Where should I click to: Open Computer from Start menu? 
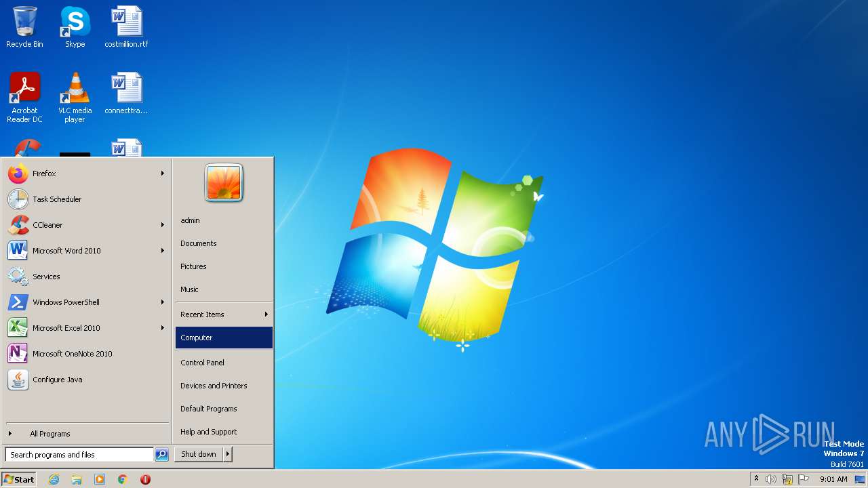224,338
